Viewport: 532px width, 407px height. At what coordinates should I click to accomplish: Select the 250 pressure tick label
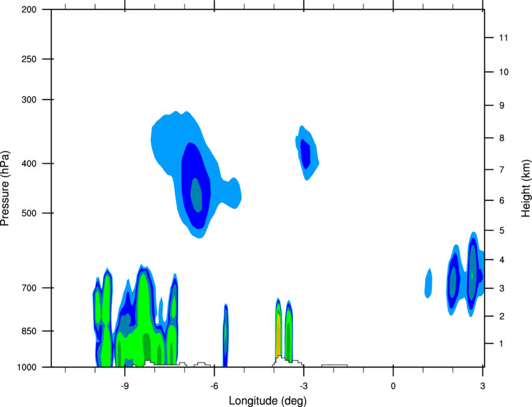[29, 59]
